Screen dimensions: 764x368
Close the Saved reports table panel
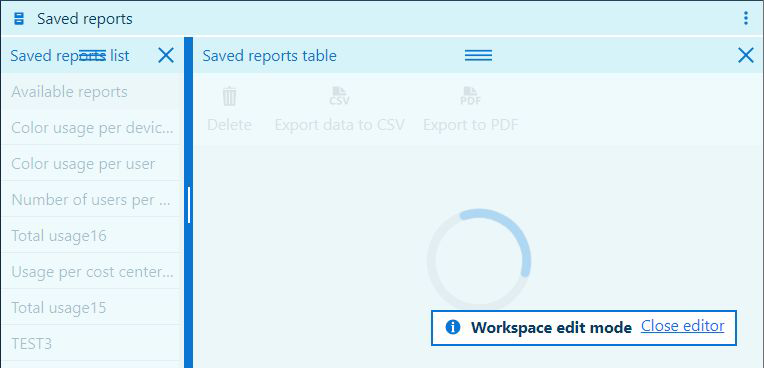pos(745,56)
